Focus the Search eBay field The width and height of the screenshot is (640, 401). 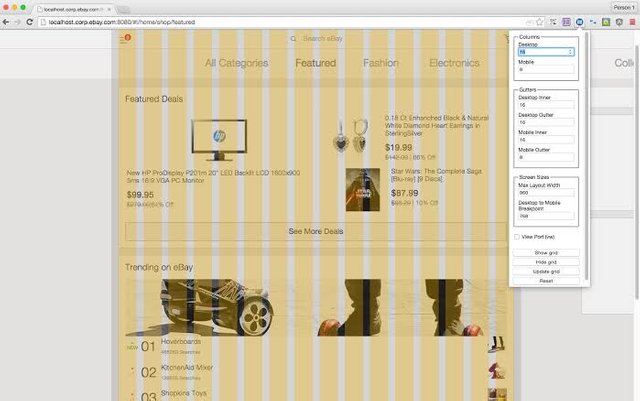[x=322, y=39]
